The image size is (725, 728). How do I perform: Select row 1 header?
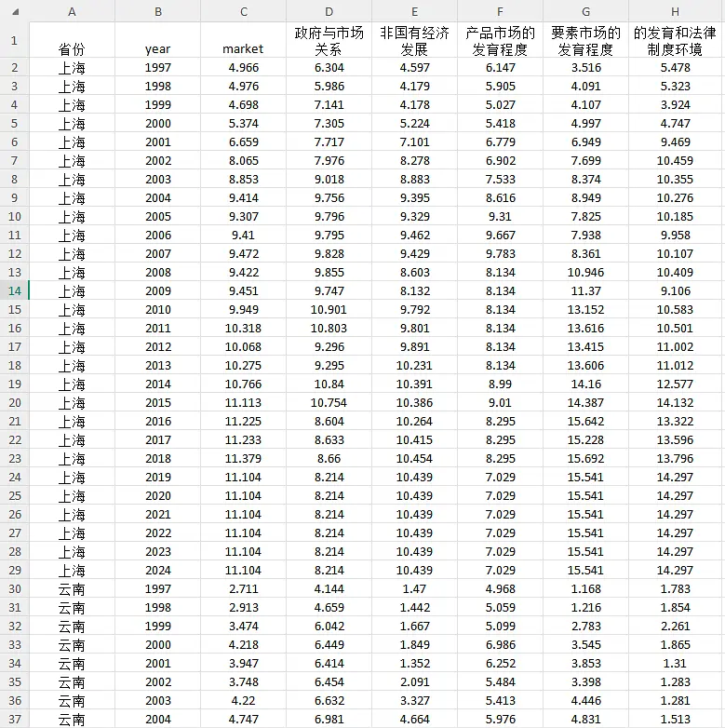[x=14, y=40]
